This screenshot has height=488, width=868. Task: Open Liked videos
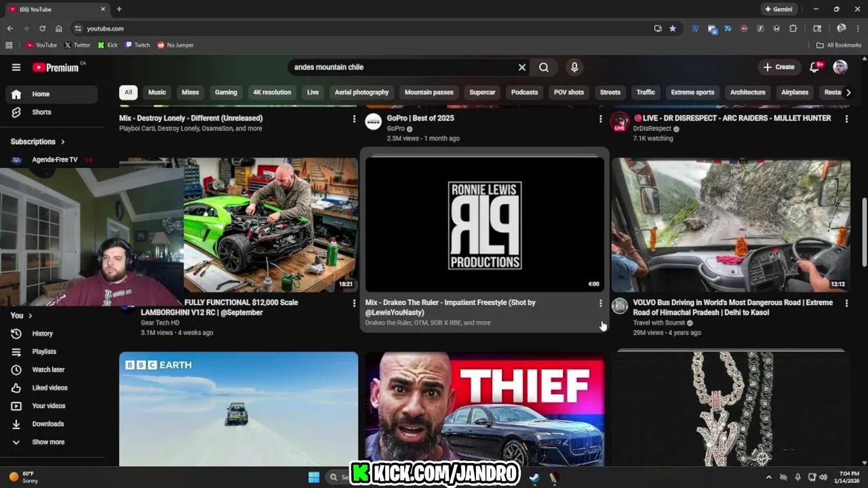(52, 388)
